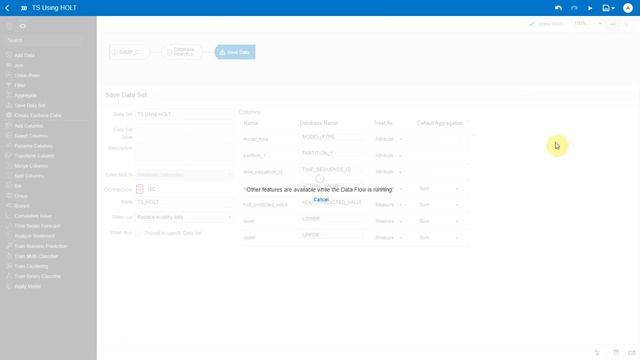Select the DAMP source flow node
The height and width of the screenshot is (360, 640).
click(x=129, y=52)
